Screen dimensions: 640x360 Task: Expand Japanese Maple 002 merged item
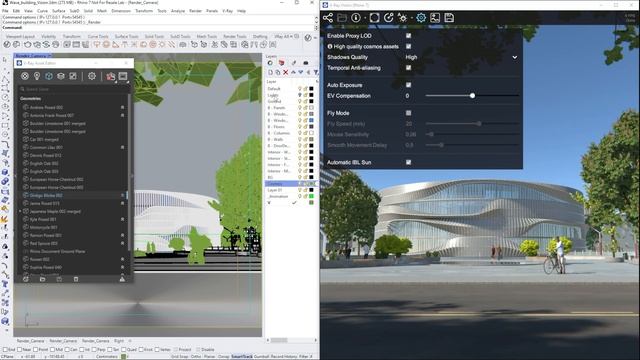[x=20, y=211]
